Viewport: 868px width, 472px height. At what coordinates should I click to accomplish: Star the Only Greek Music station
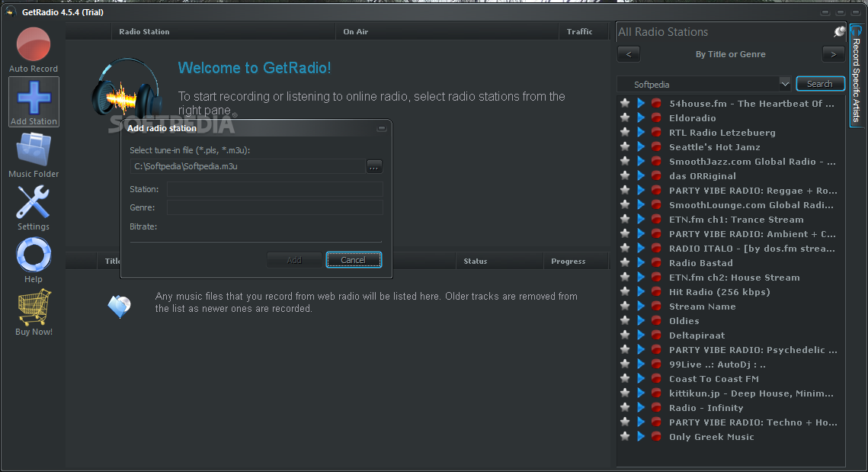(x=625, y=436)
